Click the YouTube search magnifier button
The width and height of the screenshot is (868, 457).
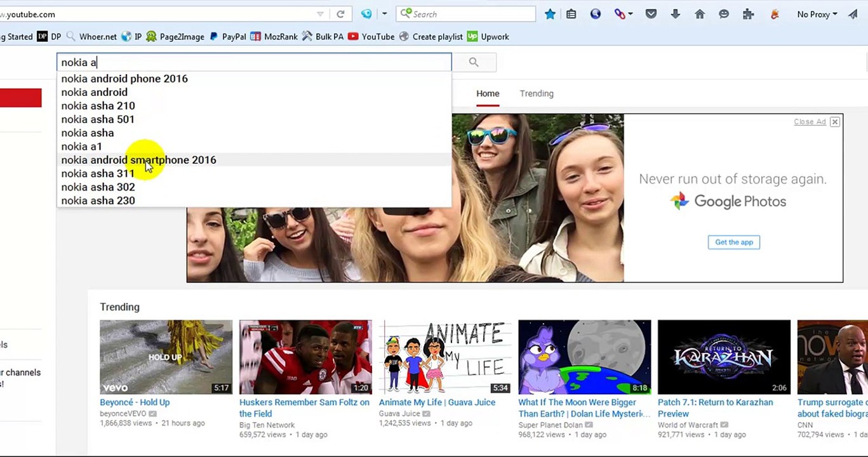(473, 62)
